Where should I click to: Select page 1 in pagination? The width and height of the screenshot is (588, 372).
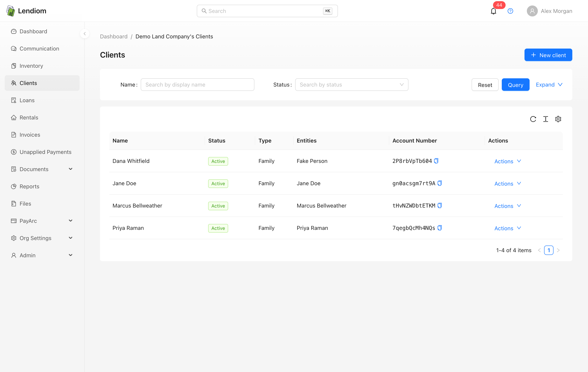pos(549,250)
